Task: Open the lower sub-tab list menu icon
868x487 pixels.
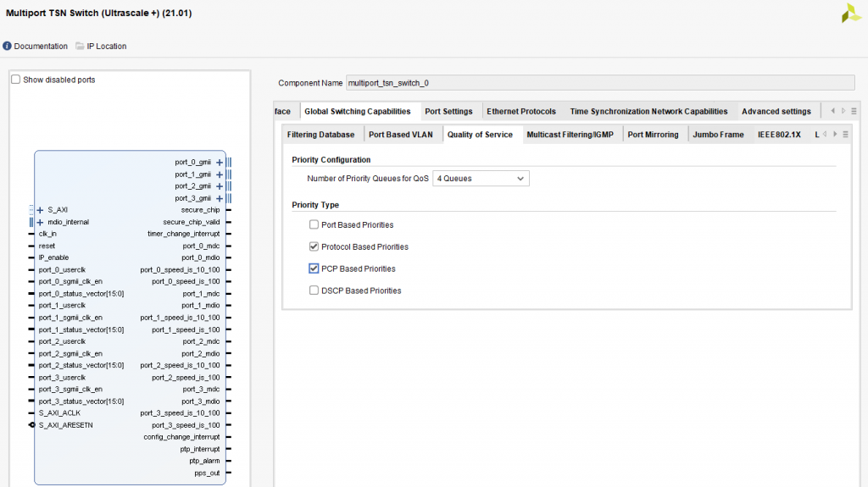Action: pyautogui.click(x=845, y=135)
